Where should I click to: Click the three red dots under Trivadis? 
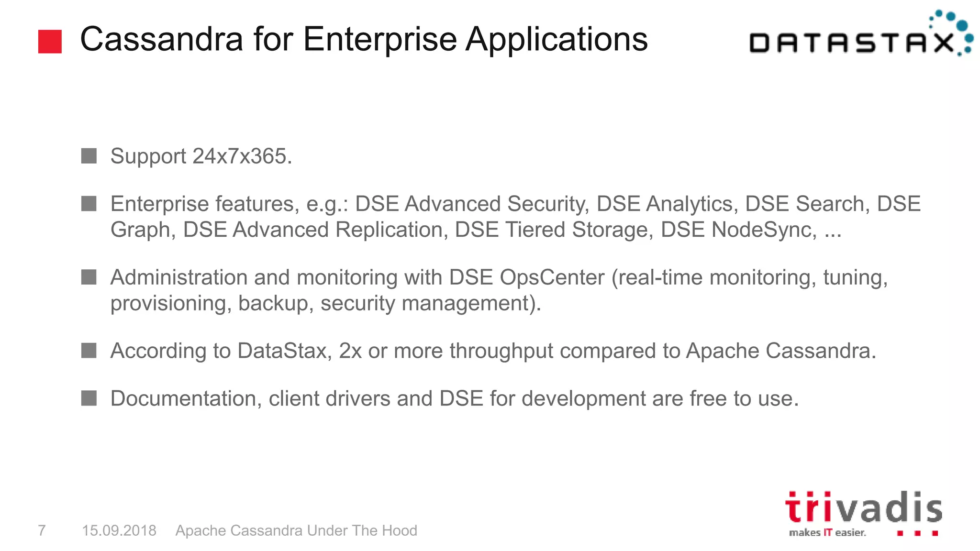click(x=917, y=533)
